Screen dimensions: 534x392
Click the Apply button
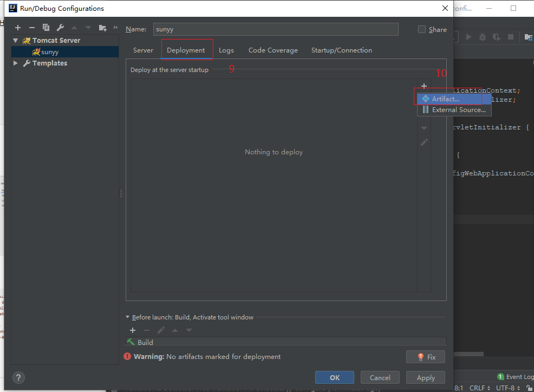pos(426,378)
